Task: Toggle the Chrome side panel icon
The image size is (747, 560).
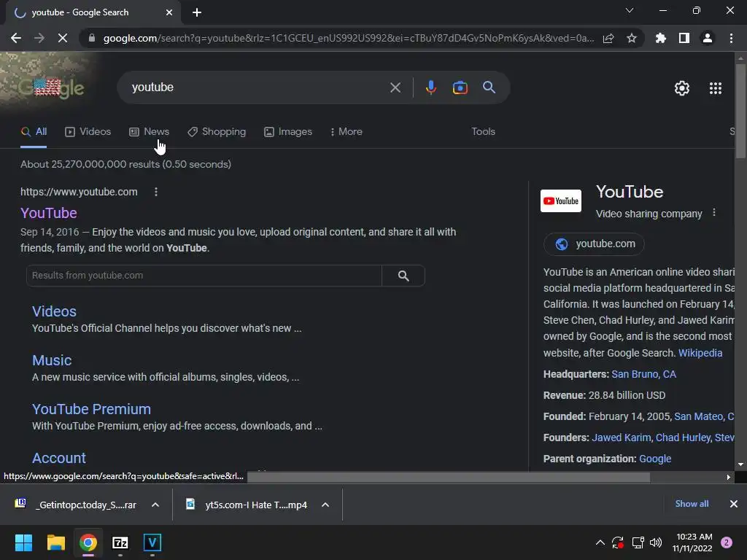Action: click(684, 38)
